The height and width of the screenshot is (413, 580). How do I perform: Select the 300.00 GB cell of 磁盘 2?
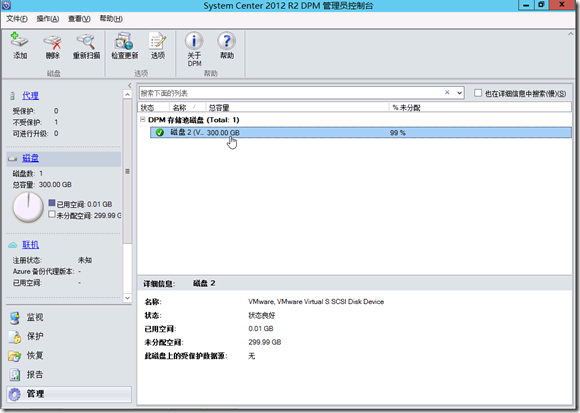[223, 133]
